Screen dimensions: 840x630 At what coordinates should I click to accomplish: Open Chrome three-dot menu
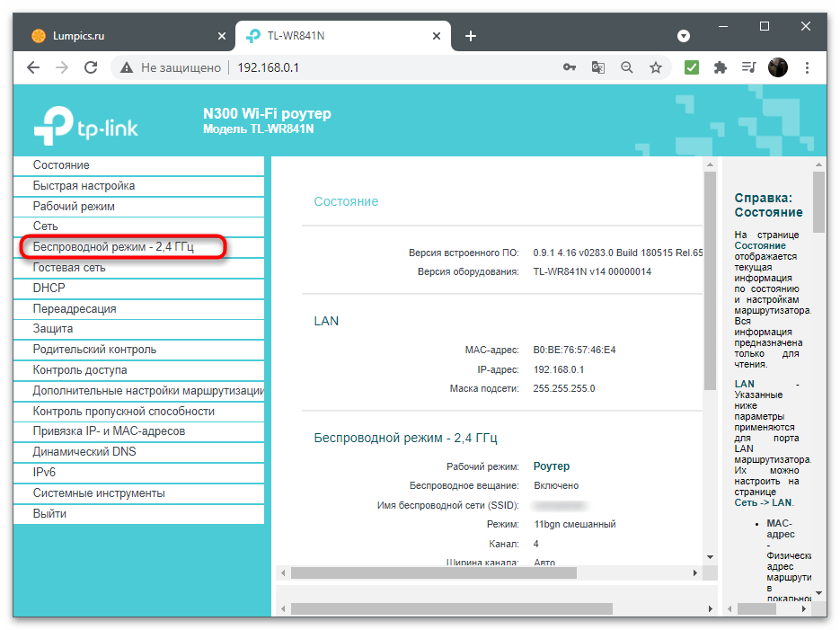click(x=807, y=67)
